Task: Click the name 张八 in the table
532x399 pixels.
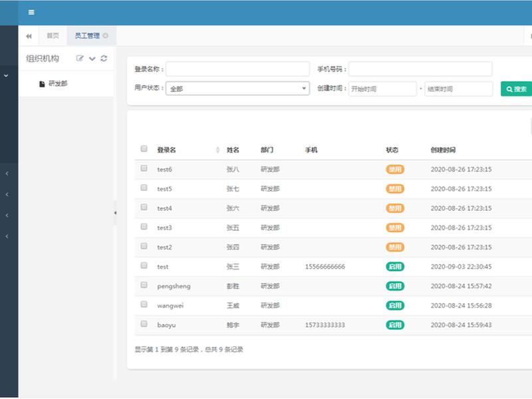Action: [x=233, y=170]
